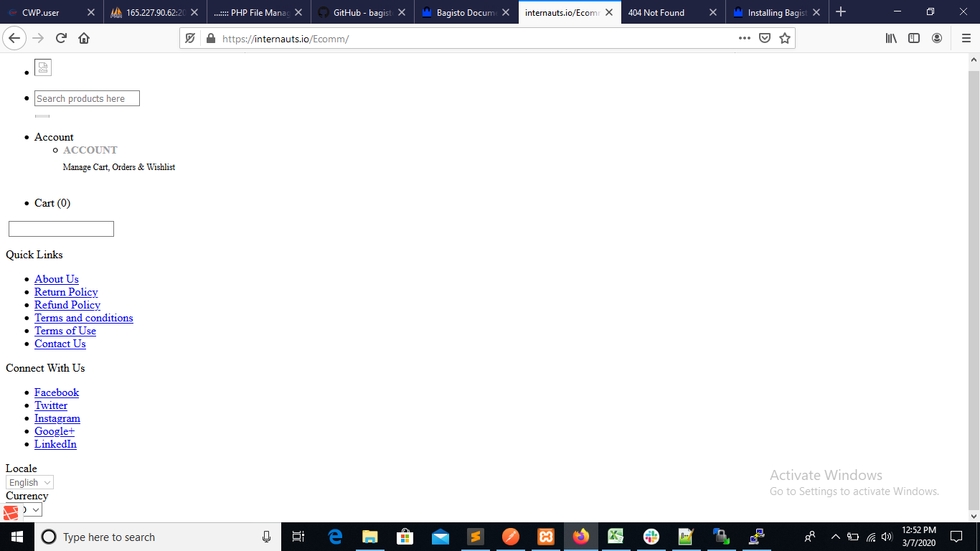The width and height of the screenshot is (980, 551).
Task: Open Task View on taskbar
Action: 298,537
